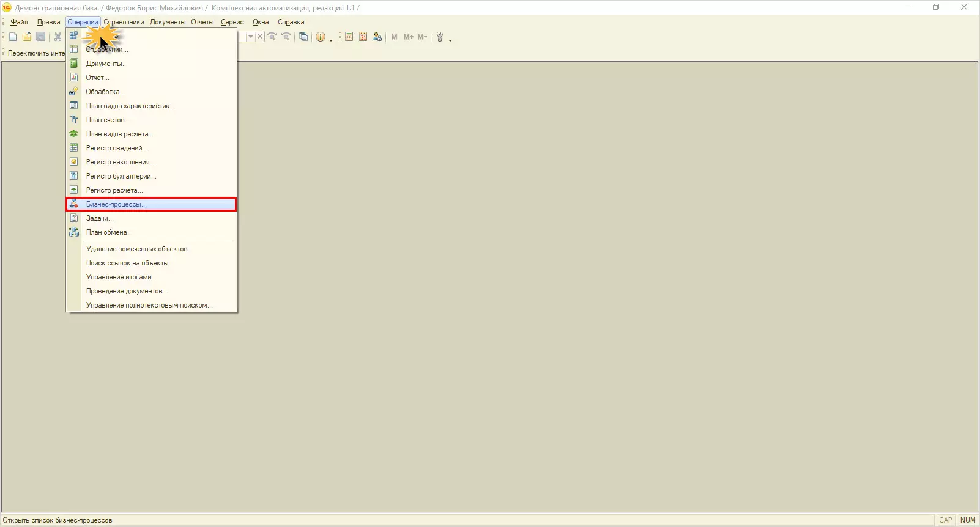The height and width of the screenshot is (527, 980).
Task: Choose Поиск ссылок на объекты
Action: pyautogui.click(x=151, y=263)
